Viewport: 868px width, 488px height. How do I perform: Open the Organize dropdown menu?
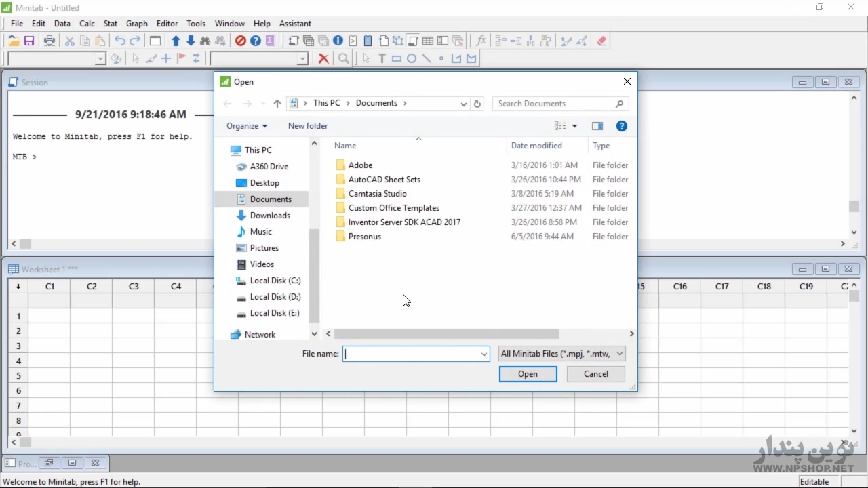(x=247, y=126)
